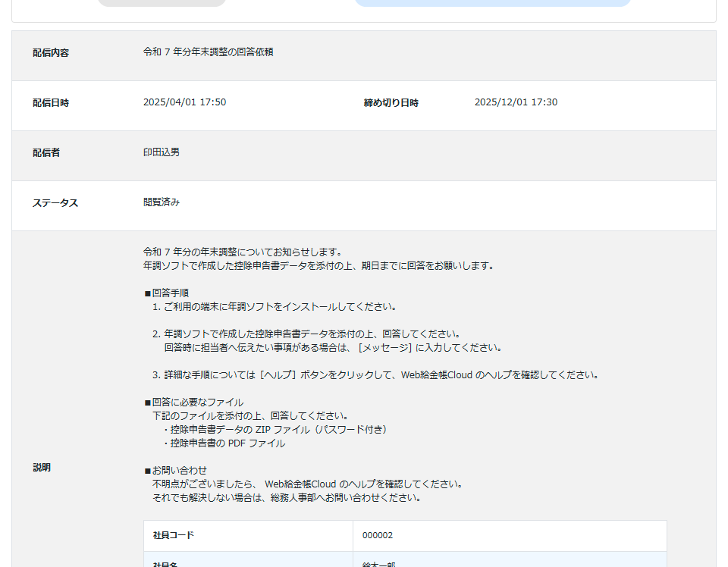Click the delivery date 2025/04/01 17:50
The width and height of the screenshot is (728, 567).
(184, 102)
